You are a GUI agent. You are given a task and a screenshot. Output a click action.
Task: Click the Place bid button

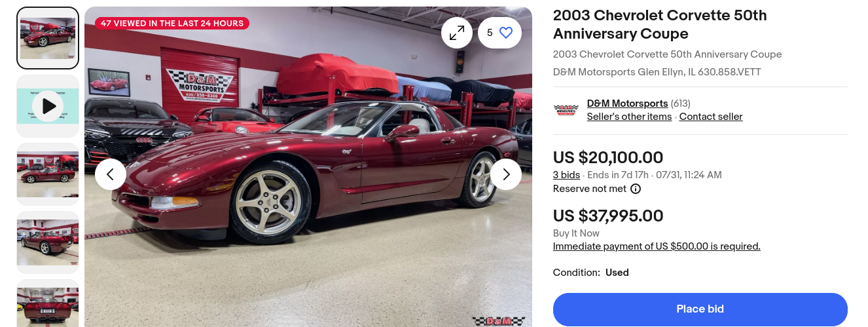[x=700, y=309]
